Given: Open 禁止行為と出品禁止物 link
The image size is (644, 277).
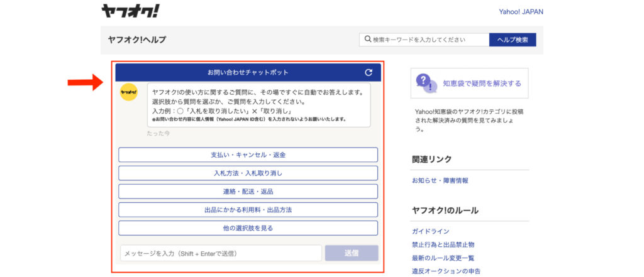Looking at the screenshot, I should (443, 244).
